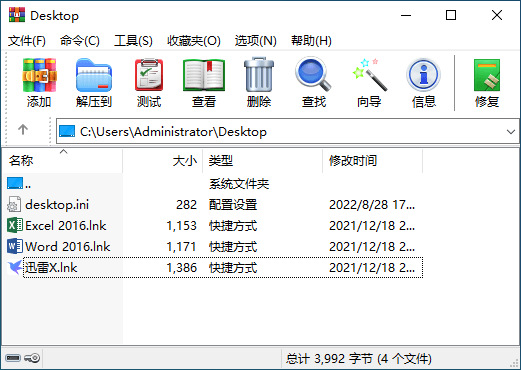Viewport: 521px width, 370px height.
Task: Launch the 向导 (Wizard) wand icon
Action: [x=369, y=75]
